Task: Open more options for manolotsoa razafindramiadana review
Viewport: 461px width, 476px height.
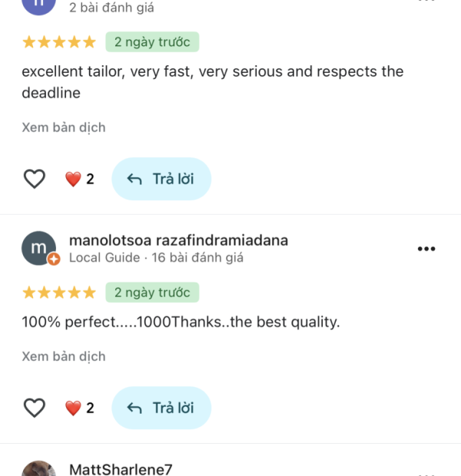Action: tap(426, 249)
